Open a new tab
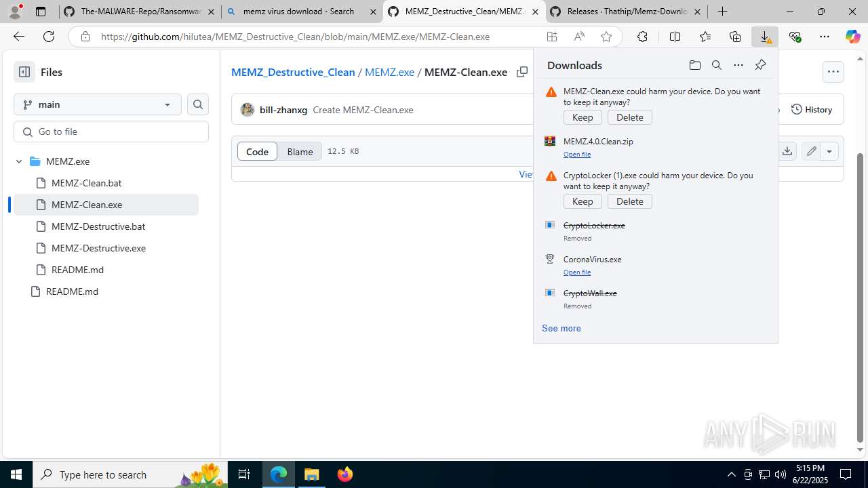The width and height of the screenshot is (868, 488). [x=723, y=12]
